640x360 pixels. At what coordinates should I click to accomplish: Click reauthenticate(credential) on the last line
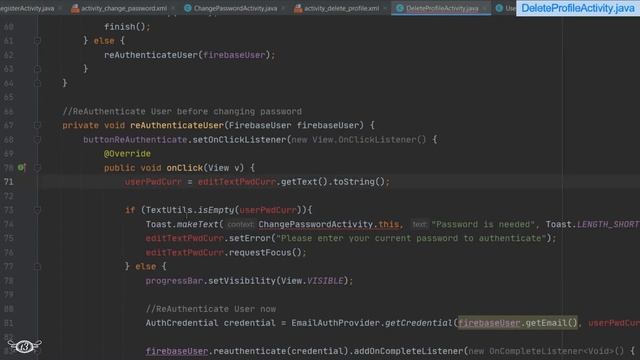pyautogui.click(x=281, y=351)
